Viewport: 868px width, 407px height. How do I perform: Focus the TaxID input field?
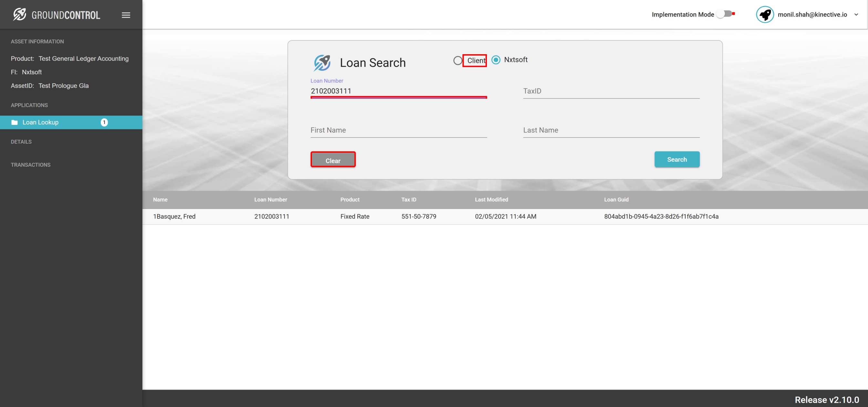click(x=611, y=91)
